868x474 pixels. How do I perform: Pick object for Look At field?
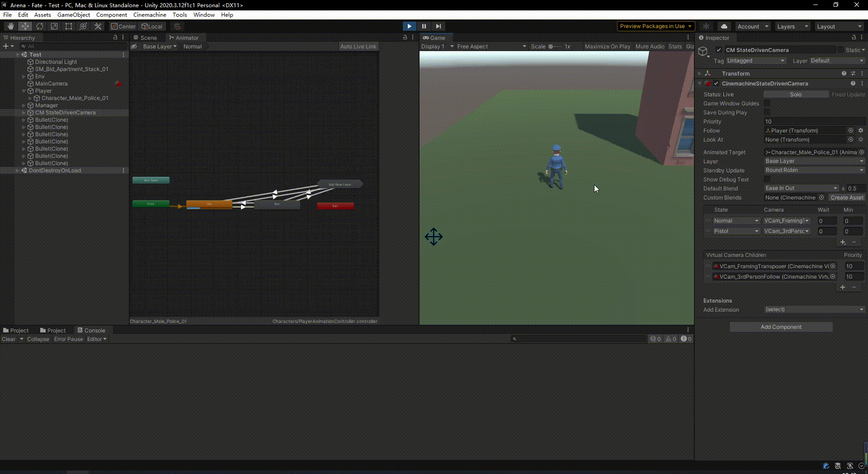coord(851,139)
